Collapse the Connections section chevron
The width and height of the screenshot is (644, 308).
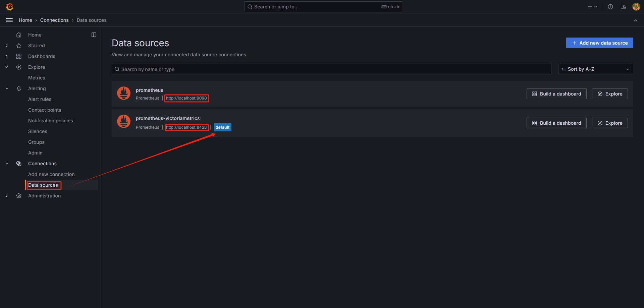point(7,164)
